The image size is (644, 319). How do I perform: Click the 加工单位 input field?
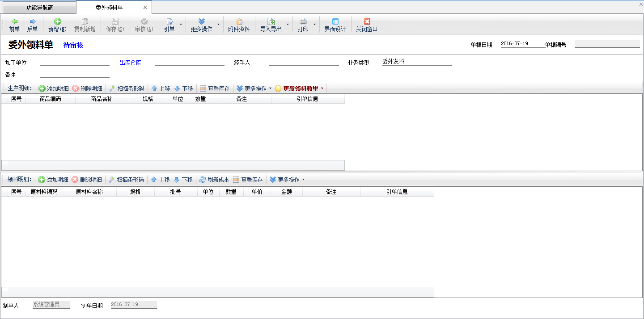click(x=74, y=62)
